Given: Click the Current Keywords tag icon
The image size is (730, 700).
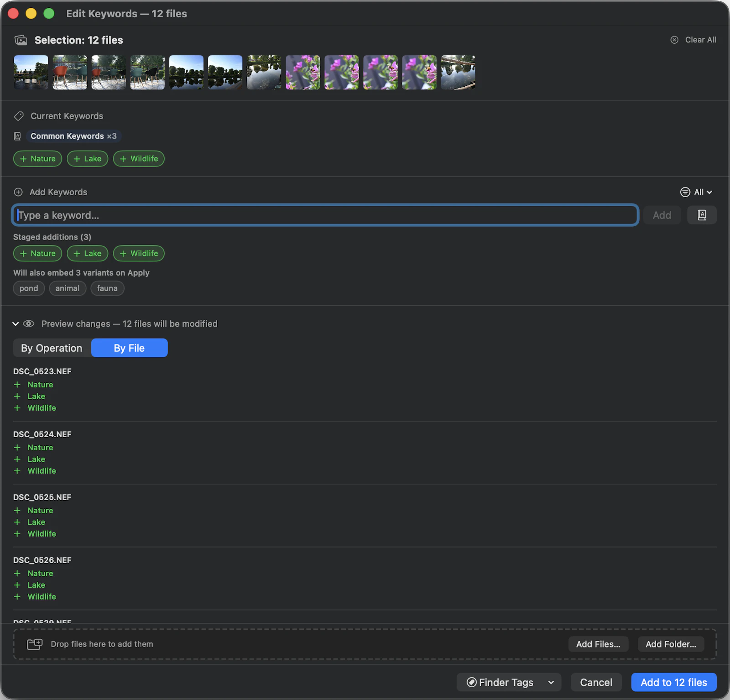Looking at the screenshot, I should 19,116.
